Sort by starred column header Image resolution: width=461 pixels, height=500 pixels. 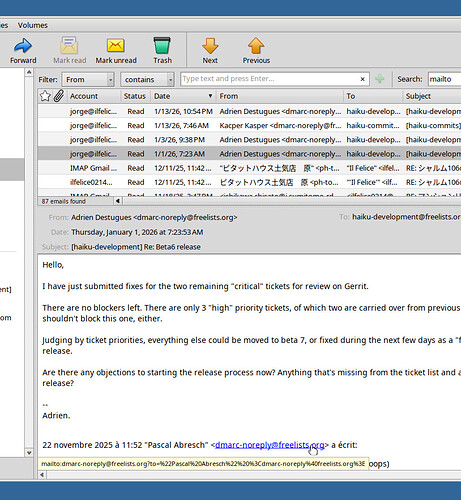(x=45, y=96)
